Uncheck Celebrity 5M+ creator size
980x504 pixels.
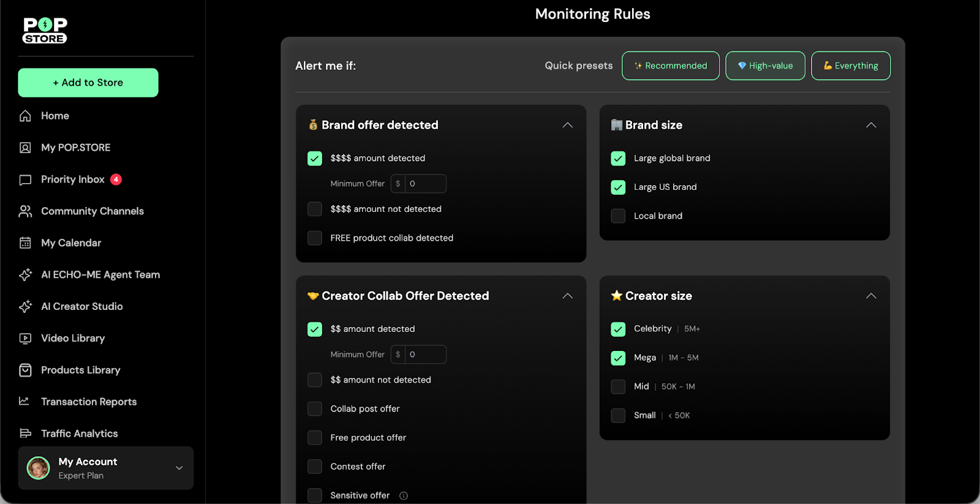[618, 329]
